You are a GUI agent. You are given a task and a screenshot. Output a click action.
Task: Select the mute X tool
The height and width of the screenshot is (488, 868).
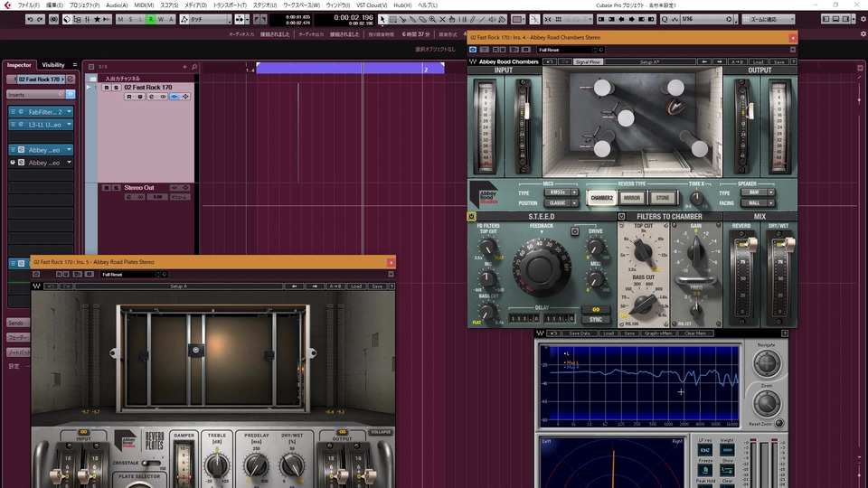pyautogui.click(x=442, y=19)
